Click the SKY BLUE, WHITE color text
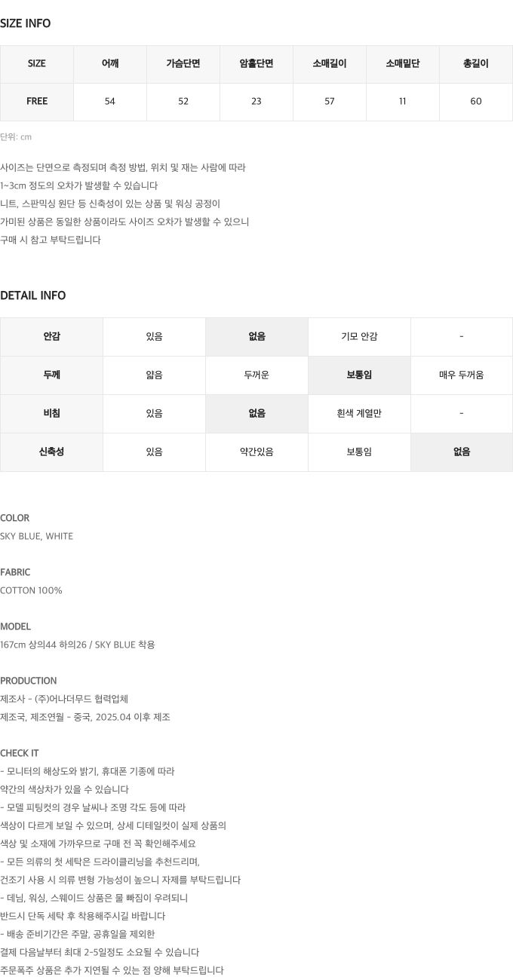 point(37,537)
